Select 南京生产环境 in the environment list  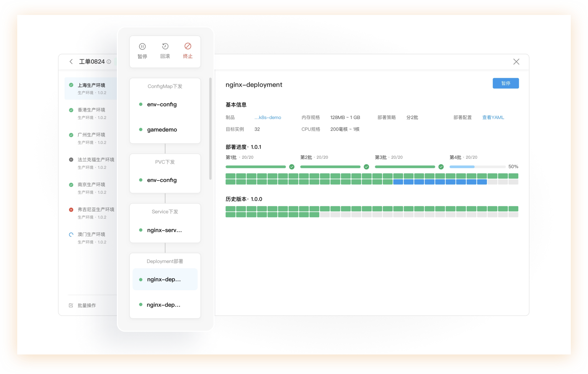tap(91, 188)
